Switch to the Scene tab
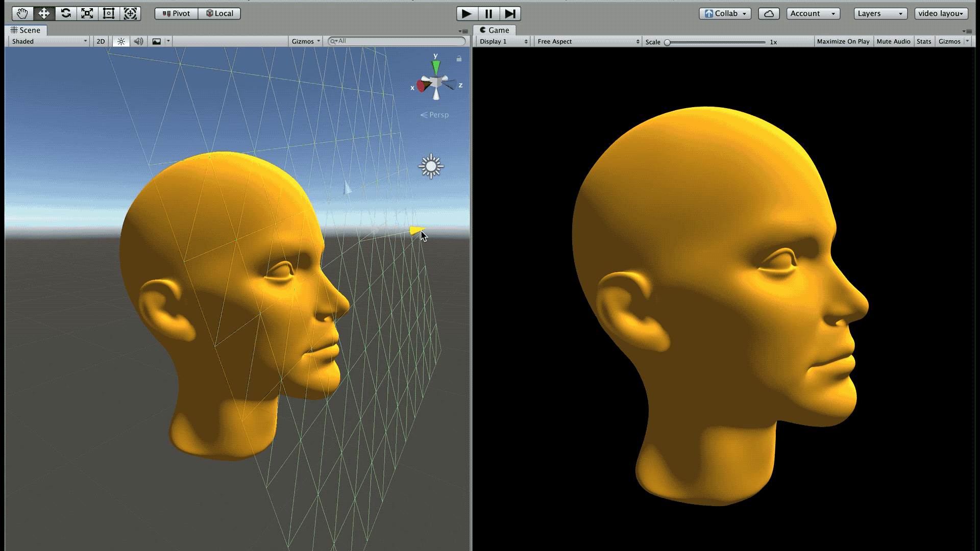This screenshot has width=980, height=551. tap(26, 30)
